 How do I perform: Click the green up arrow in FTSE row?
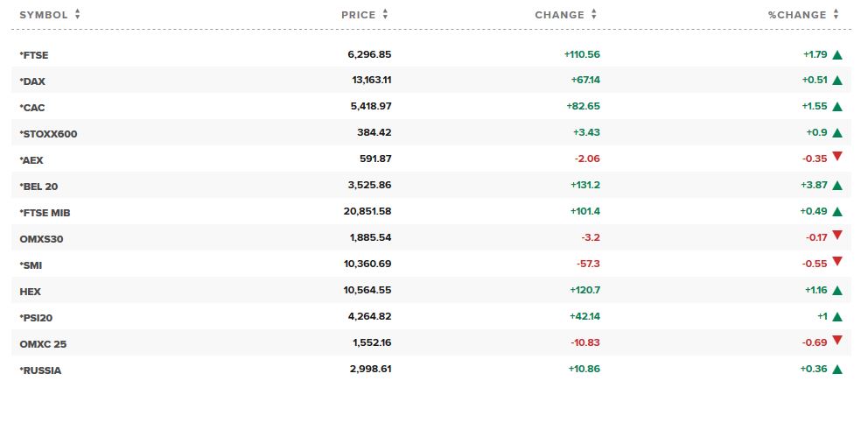click(x=837, y=55)
